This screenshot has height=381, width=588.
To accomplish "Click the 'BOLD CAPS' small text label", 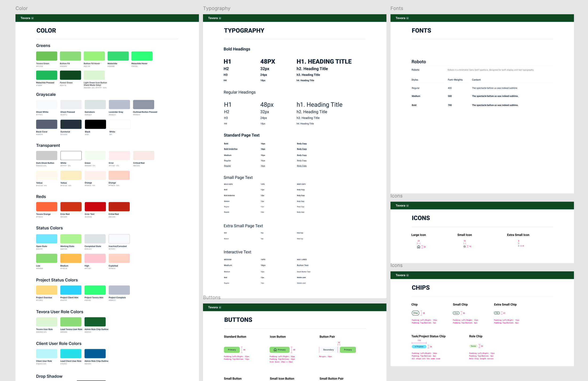I will click(x=228, y=184).
